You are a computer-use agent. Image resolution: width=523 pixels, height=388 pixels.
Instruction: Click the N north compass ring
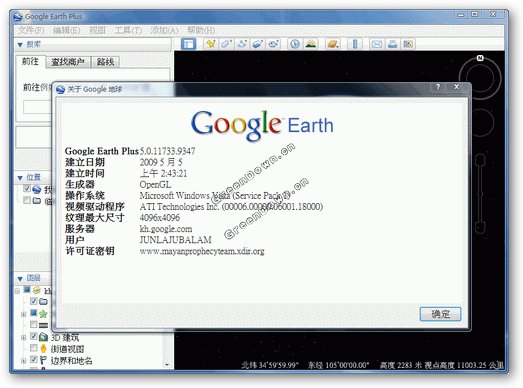click(x=480, y=77)
